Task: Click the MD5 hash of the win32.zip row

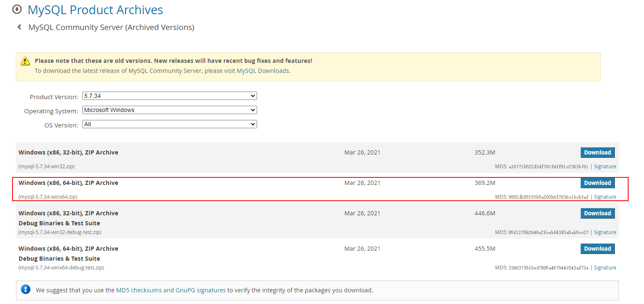Action: coord(548,167)
